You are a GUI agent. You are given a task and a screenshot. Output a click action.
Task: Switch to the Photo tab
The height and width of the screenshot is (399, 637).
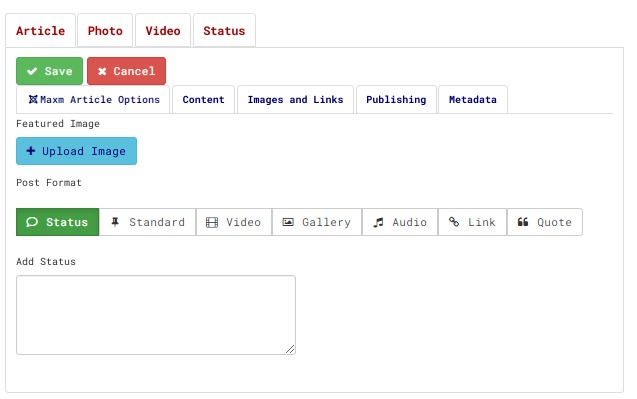point(105,30)
